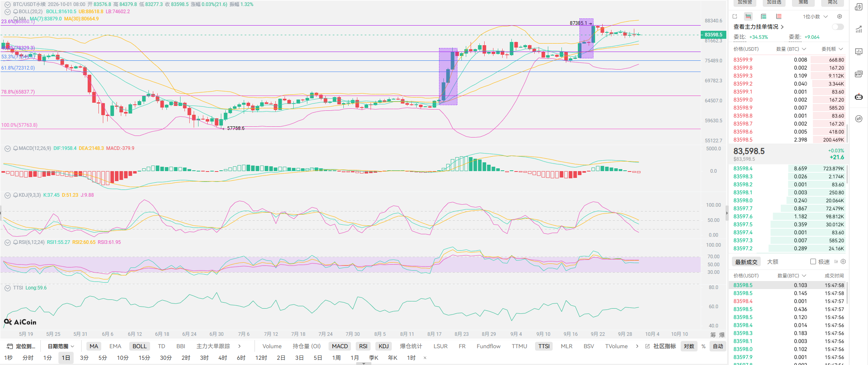Toggle the MA indicator on chart
The width and height of the screenshot is (868, 365).
coord(94,346)
